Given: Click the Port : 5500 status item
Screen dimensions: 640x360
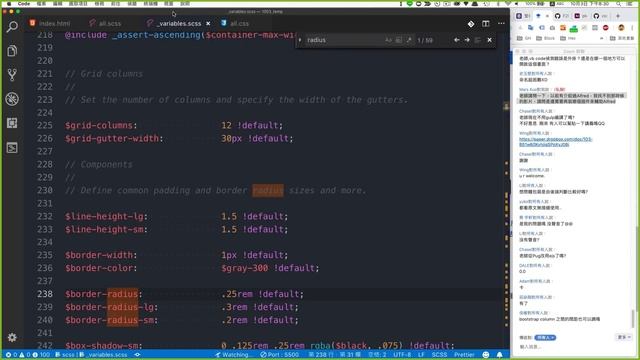Looking at the screenshot, I should click(x=280, y=355).
